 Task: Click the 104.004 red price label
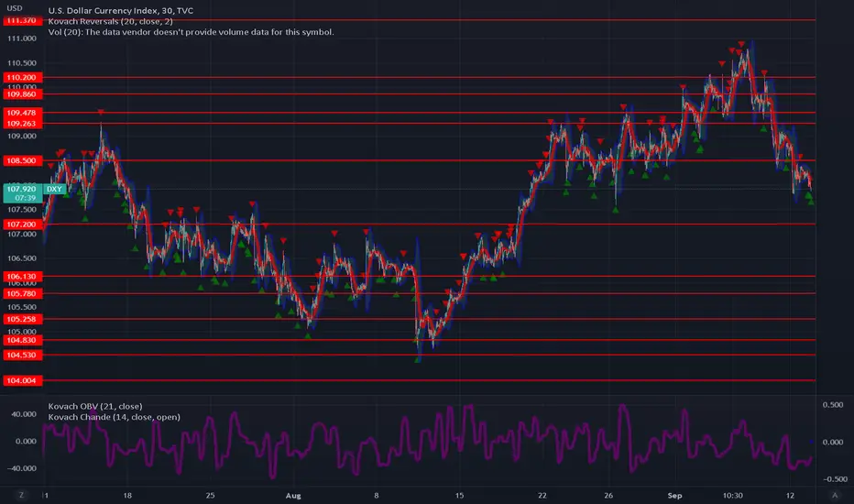point(22,381)
